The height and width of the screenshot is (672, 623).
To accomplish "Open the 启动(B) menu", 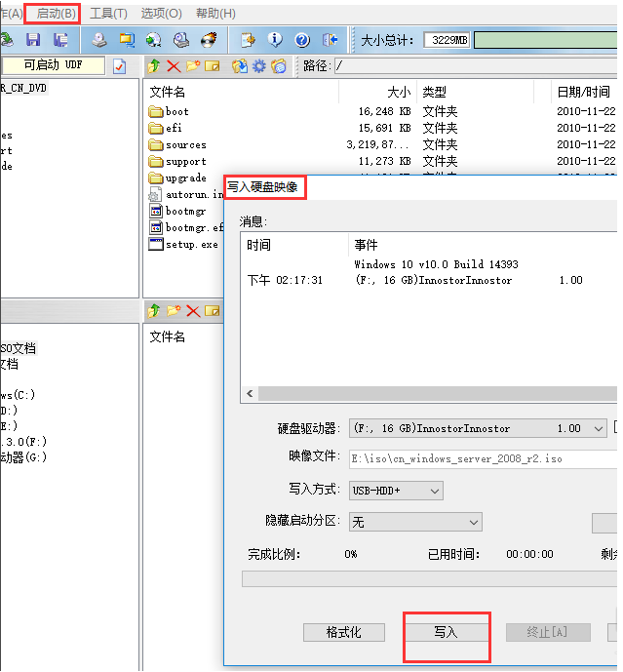I will [57, 14].
